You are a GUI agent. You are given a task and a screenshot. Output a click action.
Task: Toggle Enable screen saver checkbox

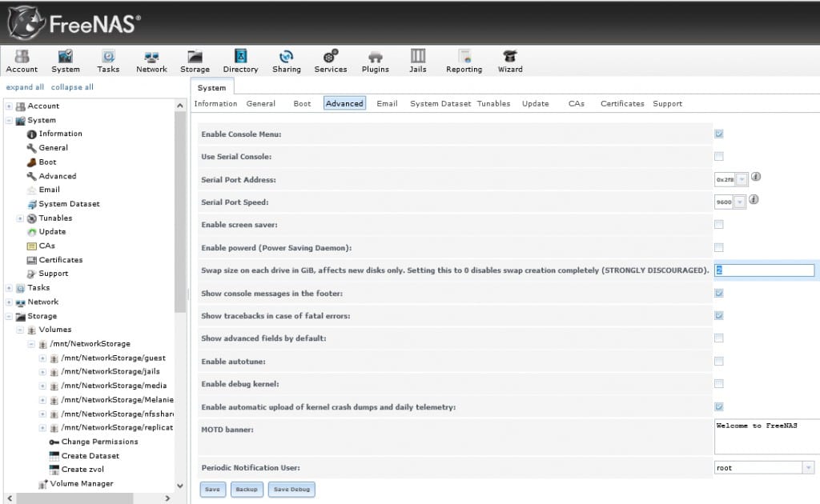point(719,224)
